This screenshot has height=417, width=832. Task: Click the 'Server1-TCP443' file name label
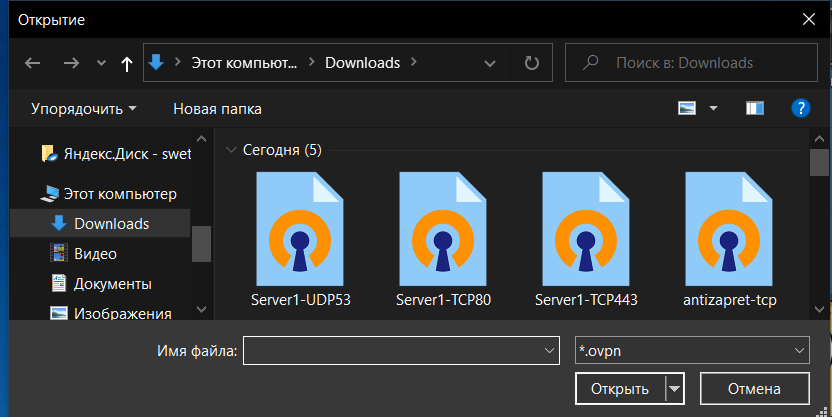point(586,300)
